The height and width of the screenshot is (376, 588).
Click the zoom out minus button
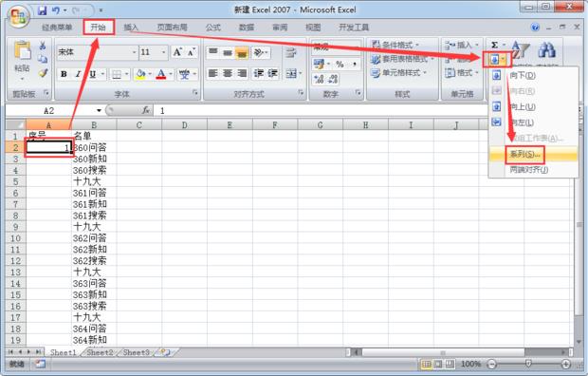(x=491, y=364)
